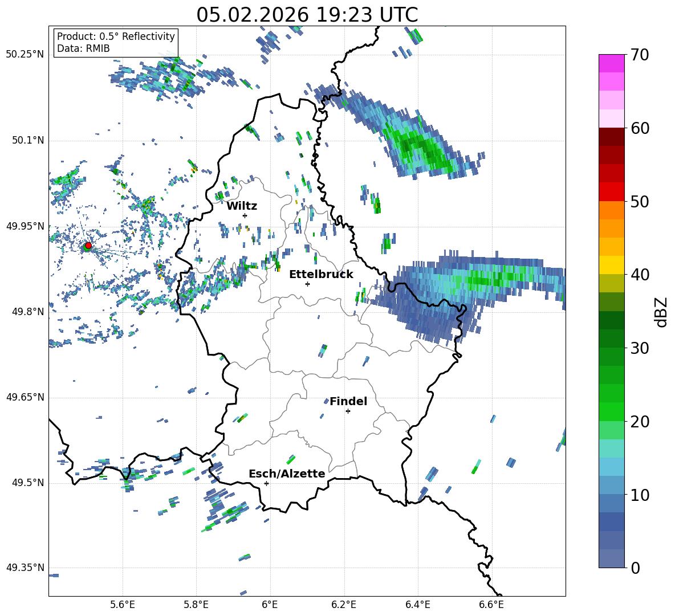The width and height of the screenshot is (675, 616).
Task: Click the 5.8°E longitude label
Action: [196, 605]
